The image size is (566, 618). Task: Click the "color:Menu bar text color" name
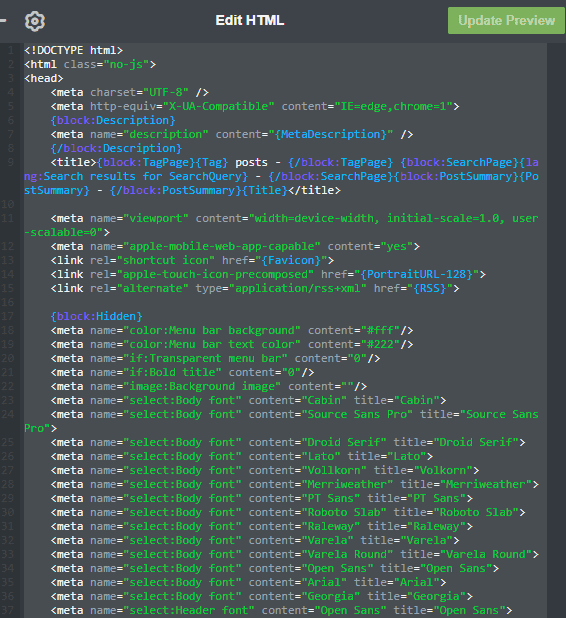tap(212, 344)
